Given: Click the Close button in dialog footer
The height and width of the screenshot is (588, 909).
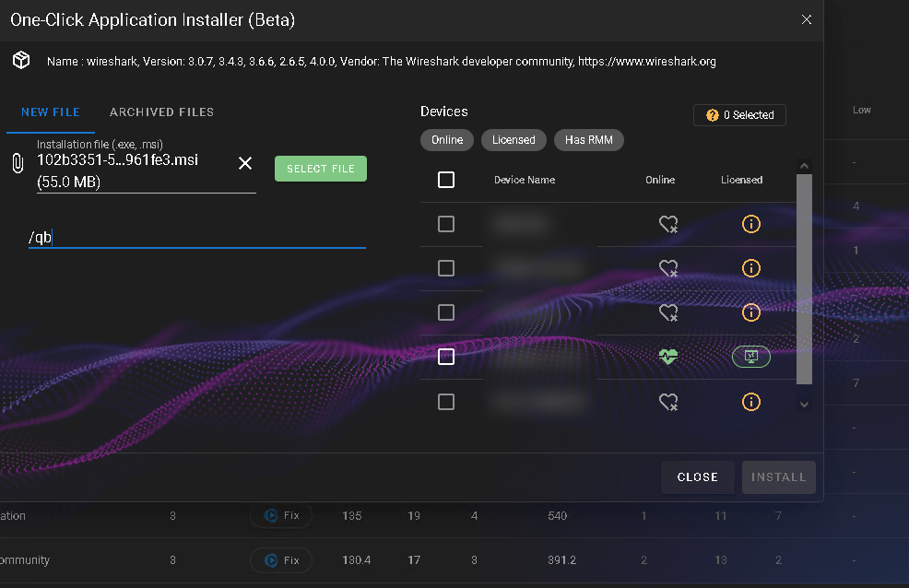Looking at the screenshot, I should click(697, 477).
